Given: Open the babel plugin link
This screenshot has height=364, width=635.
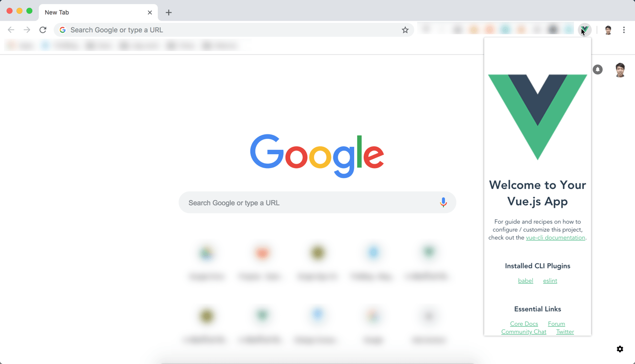Looking at the screenshot, I should pyautogui.click(x=525, y=281).
